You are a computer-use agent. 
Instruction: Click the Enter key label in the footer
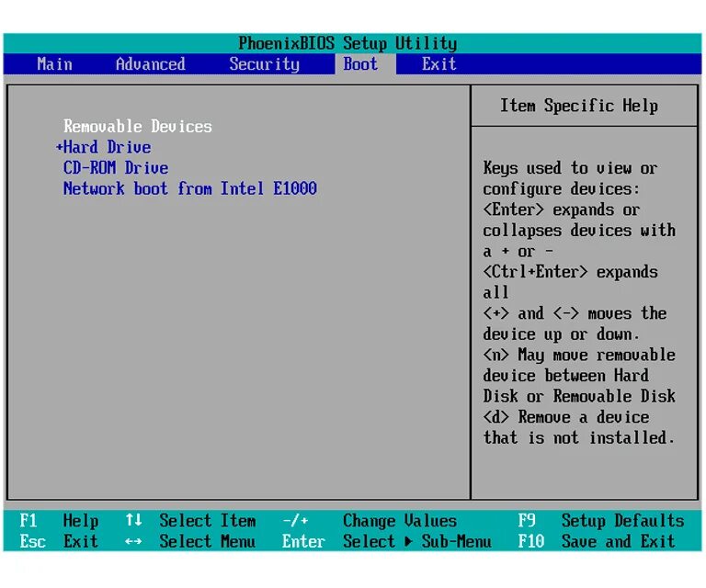pos(303,541)
